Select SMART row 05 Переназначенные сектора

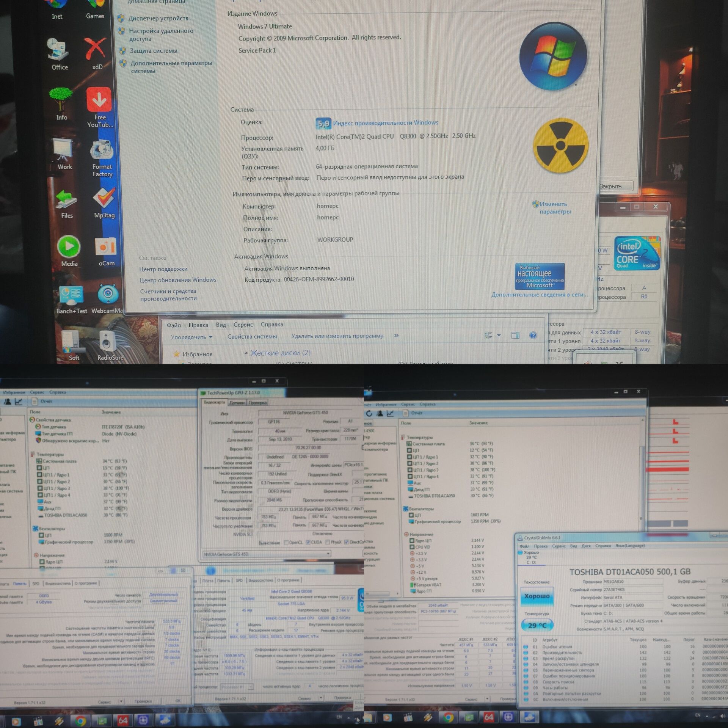(x=625, y=670)
